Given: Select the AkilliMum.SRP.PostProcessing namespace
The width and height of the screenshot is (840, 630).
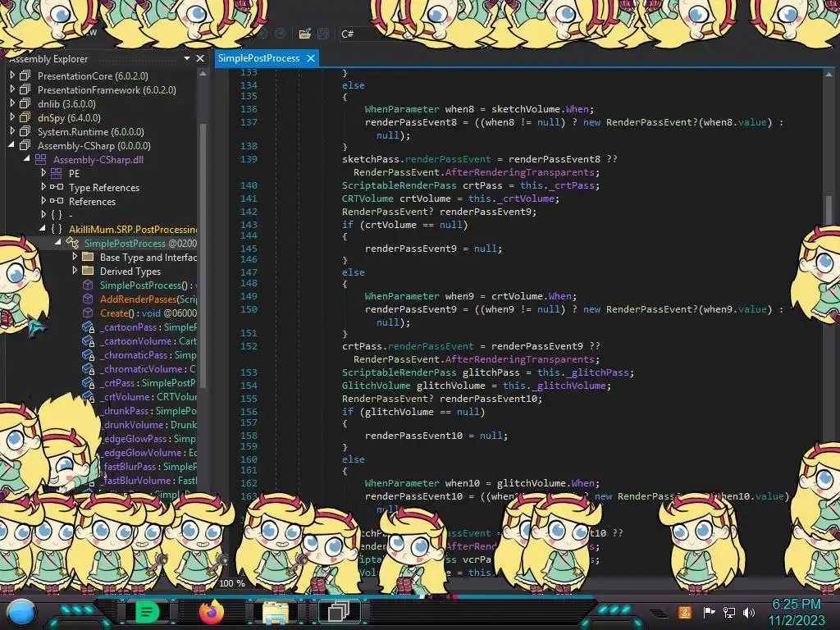Looking at the screenshot, I should pyautogui.click(x=133, y=230).
